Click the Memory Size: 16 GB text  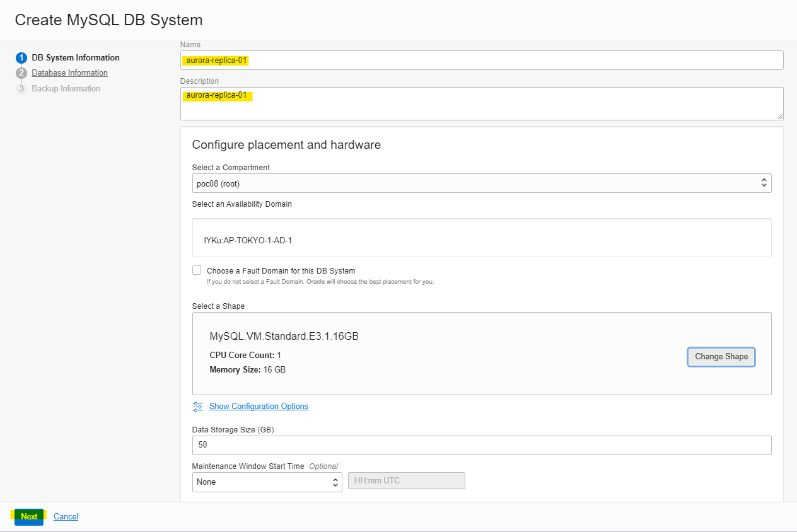[x=247, y=370]
